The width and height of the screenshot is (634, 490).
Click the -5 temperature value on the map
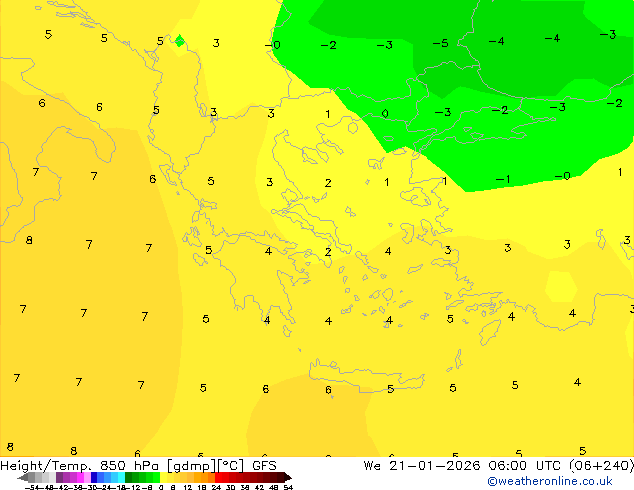click(441, 43)
